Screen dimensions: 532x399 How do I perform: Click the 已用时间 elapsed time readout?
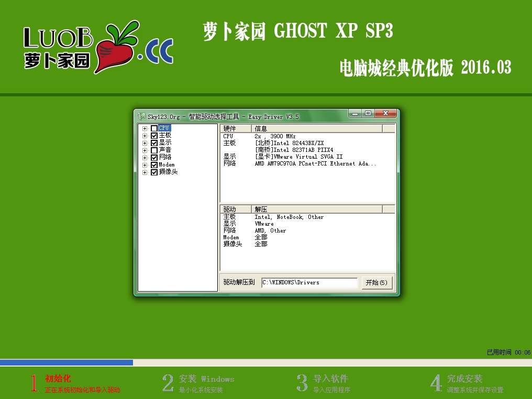click(x=508, y=352)
